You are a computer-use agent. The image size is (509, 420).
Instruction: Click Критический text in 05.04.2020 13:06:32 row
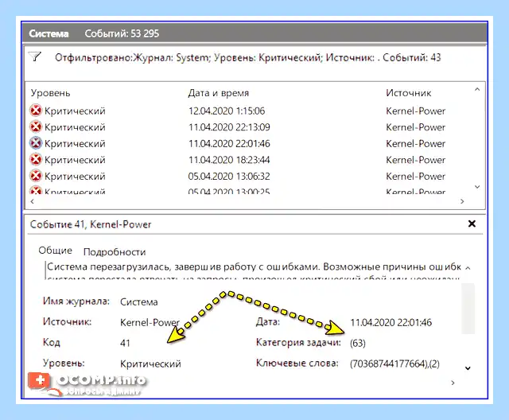click(75, 177)
